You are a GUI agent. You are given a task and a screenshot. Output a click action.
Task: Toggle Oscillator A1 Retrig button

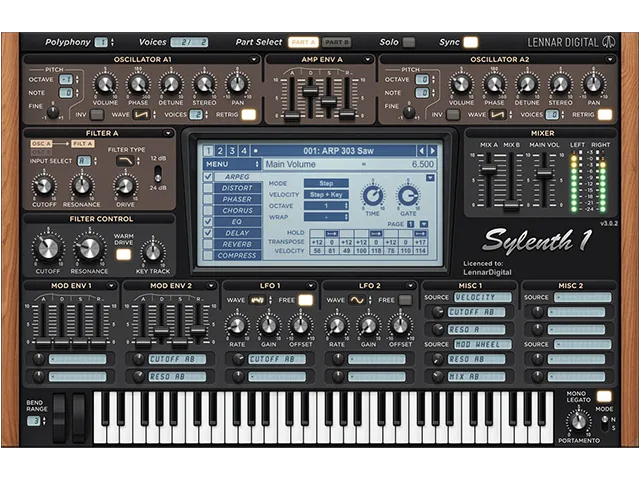coord(249,115)
